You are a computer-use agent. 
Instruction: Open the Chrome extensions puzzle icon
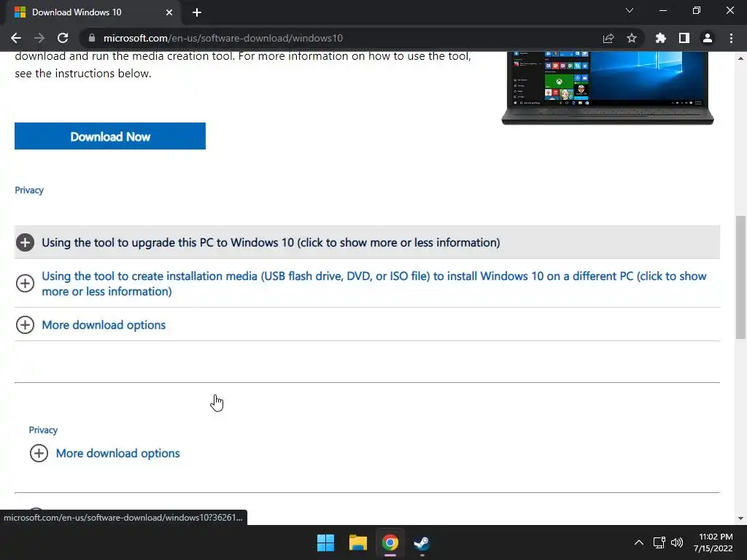[x=661, y=38]
